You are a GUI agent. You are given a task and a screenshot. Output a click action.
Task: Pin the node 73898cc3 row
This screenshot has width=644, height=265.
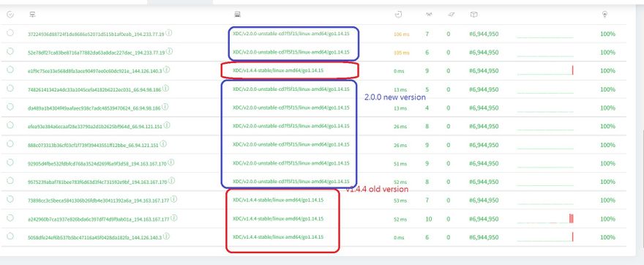pos(10,199)
